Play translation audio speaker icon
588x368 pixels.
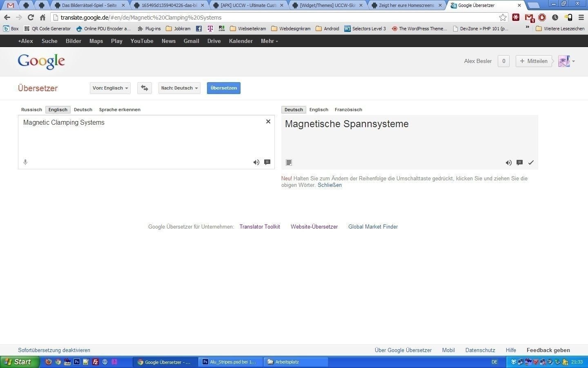508,162
